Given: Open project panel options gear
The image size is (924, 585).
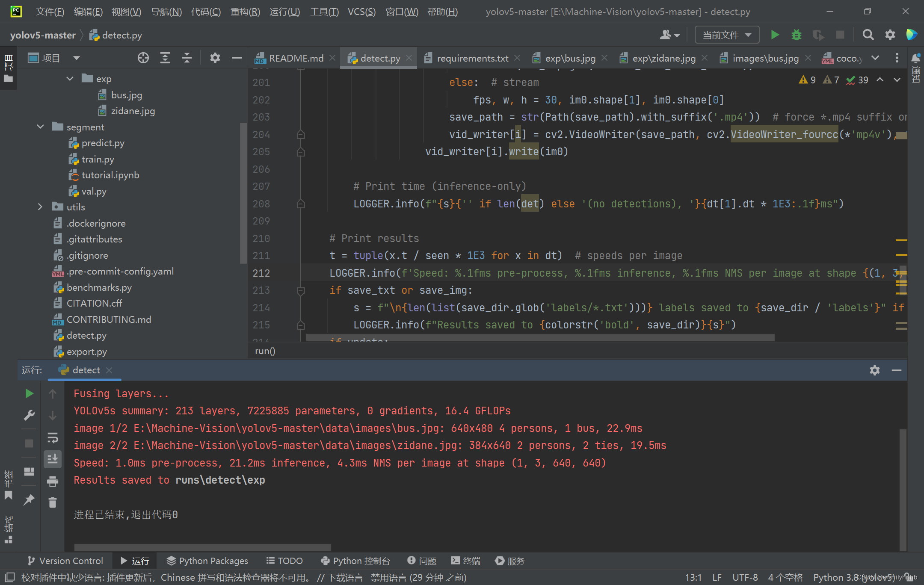Looking at the screenshot, I should pyautogui.click(x=215, y=58).
